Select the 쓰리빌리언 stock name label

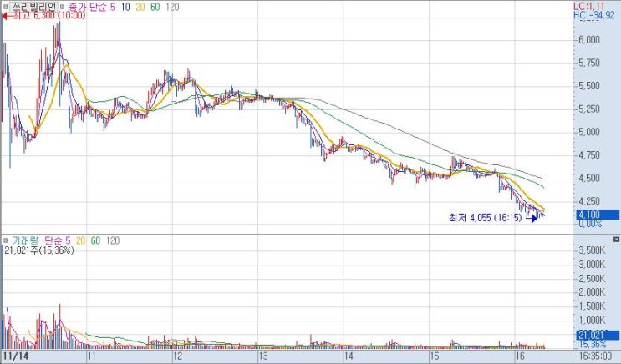point(33,7)
